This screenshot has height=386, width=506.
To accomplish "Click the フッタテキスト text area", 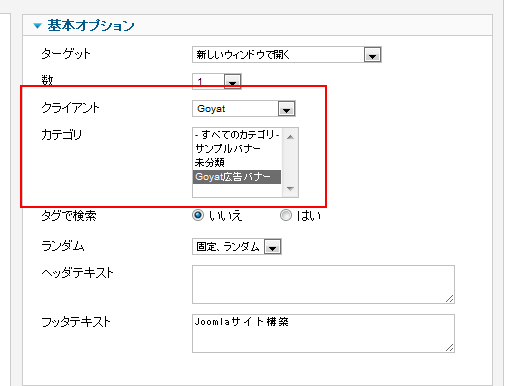I will [323, 333].
